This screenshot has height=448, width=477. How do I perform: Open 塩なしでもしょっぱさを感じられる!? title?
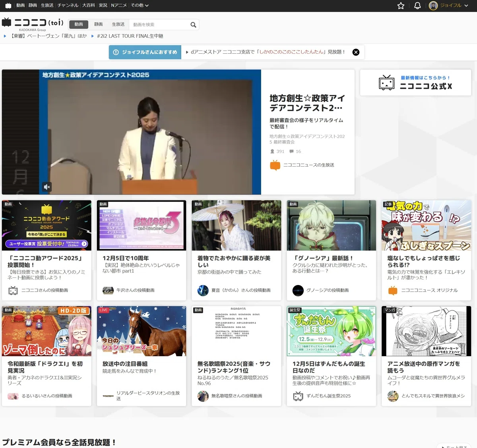point(424,262)
